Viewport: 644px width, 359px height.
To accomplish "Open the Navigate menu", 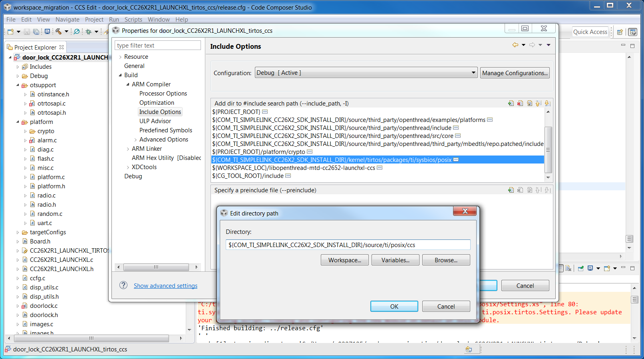I will coord(68,19).
